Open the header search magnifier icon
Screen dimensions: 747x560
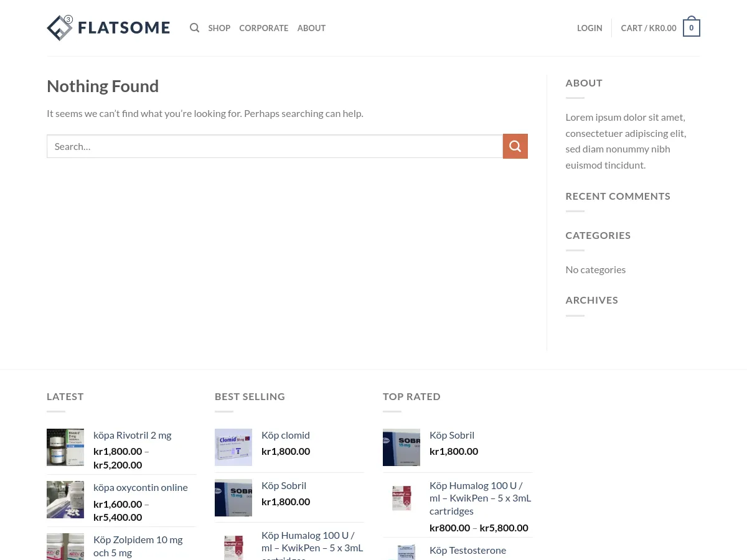pos(195,28)
